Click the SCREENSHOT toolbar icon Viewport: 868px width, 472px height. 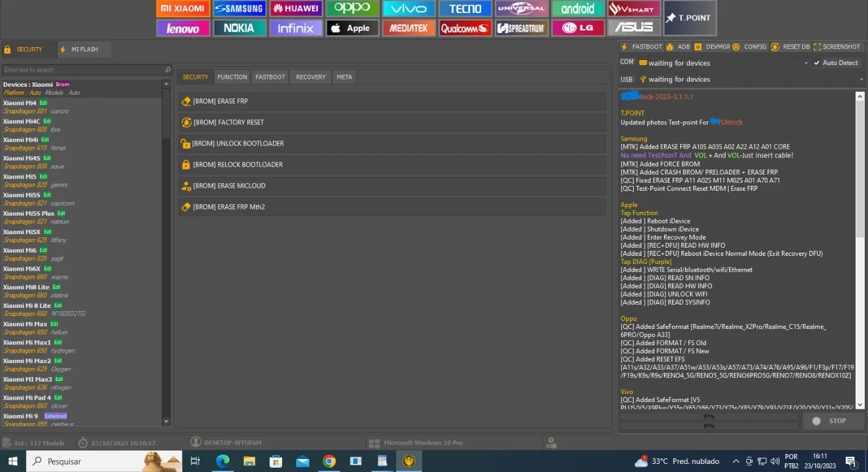837,46
